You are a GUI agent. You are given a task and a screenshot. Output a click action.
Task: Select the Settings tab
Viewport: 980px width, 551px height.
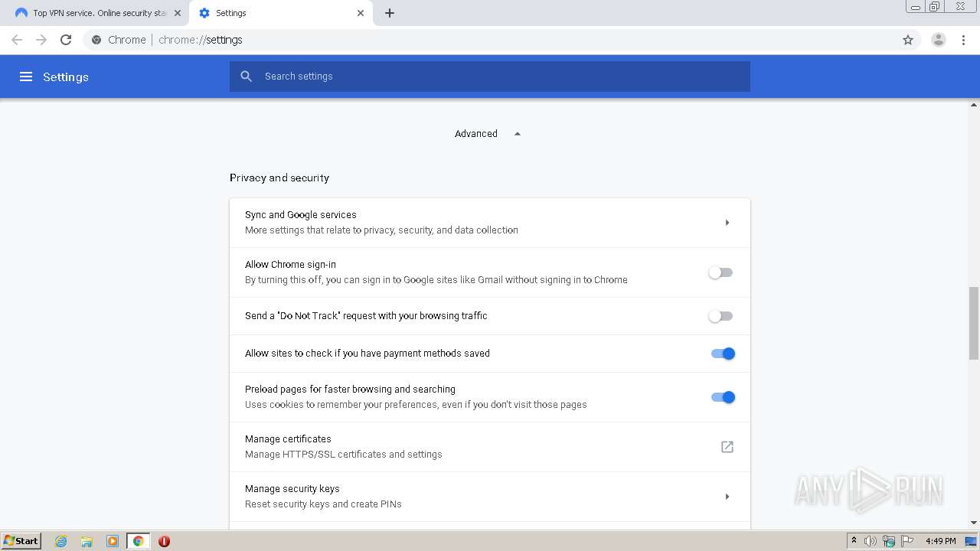pos(279,13)
